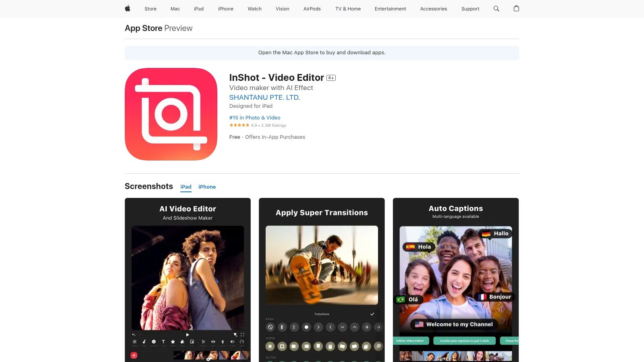
Task: Click the Designed for iPad text
Action: (x=251, y=106)
